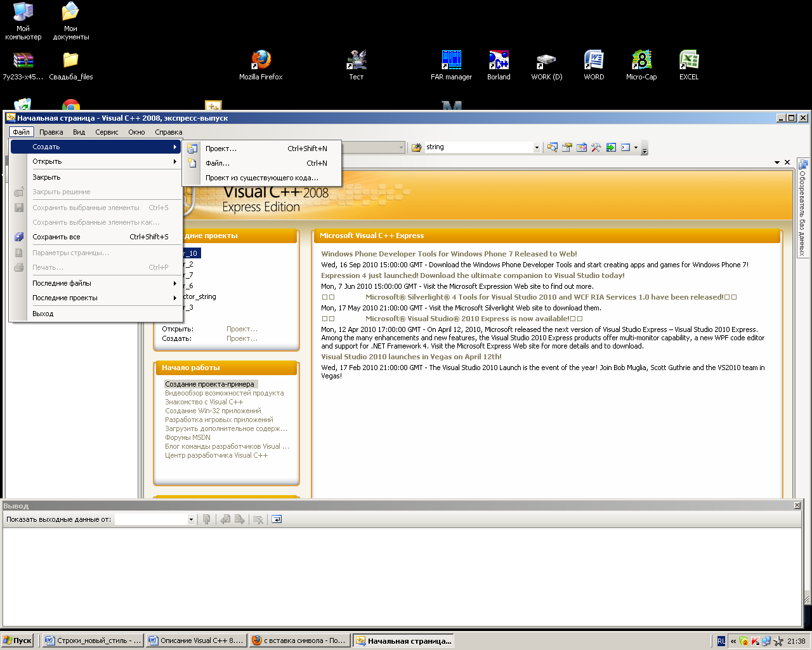Click the Start Page green arrow icon
The width and height of the screenshot is (812, 650).
point(611,147)
